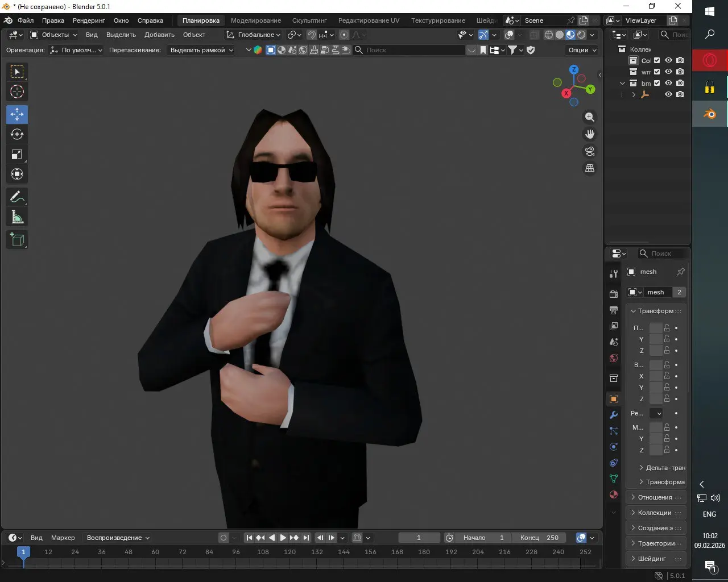The width and height of the screenshot is (728, 582).
Task: Play animation forward button
Action: pos(283,538)
